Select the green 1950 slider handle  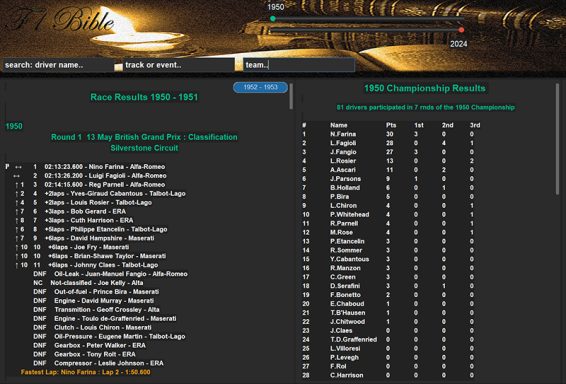click(x=273, y=19)
